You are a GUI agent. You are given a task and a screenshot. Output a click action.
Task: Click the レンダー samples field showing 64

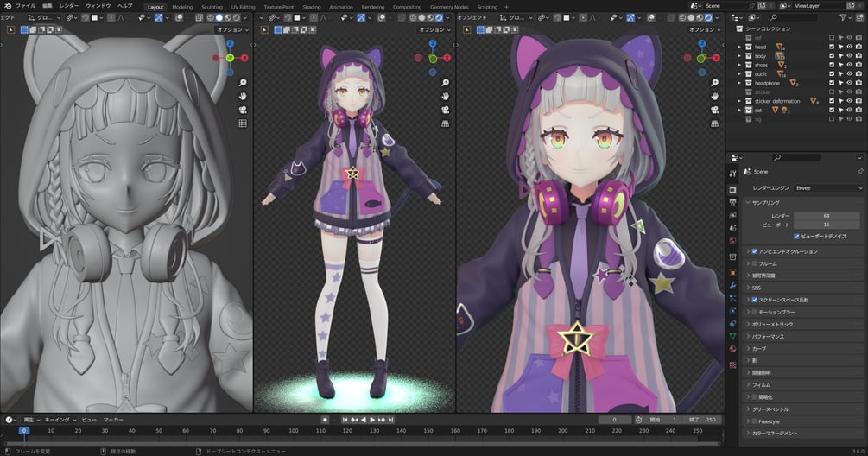pos(827,216)
